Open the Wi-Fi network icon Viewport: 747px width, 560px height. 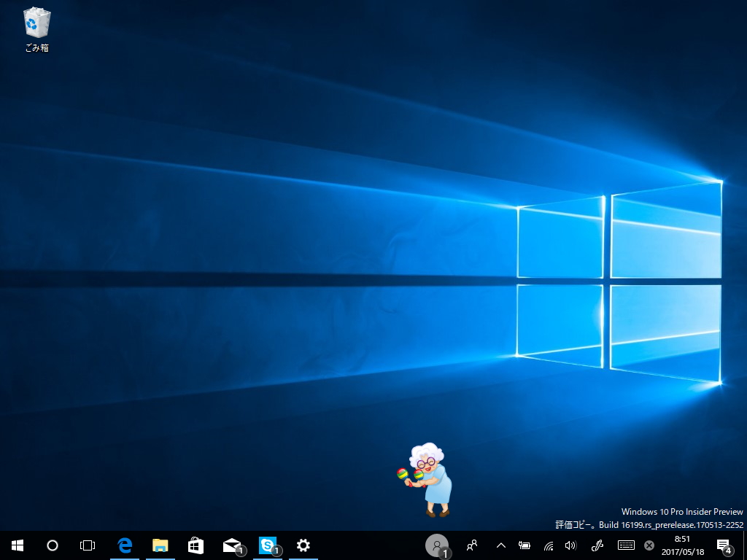pos(549,545)
